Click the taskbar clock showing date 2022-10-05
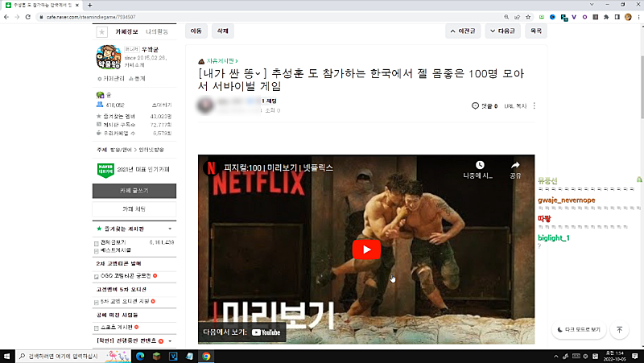This screenshot has height=363, width=644. click(x=615, y=356)
